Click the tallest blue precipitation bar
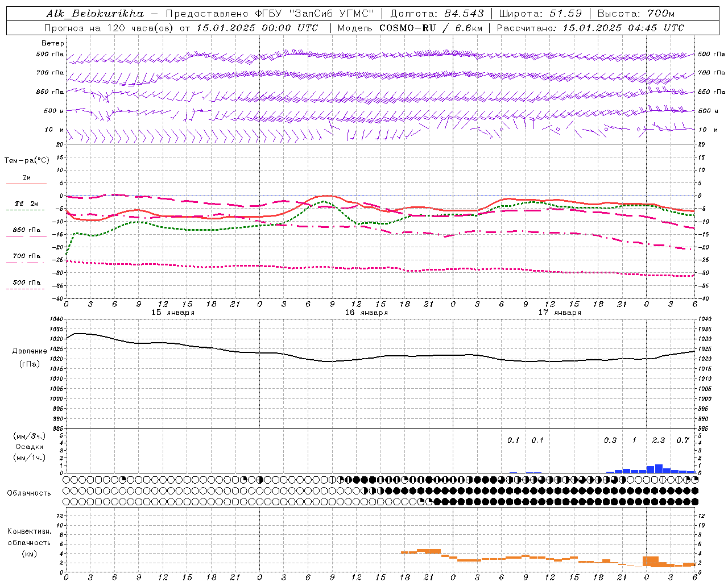728x582 pixels. (x=659, y=469)
